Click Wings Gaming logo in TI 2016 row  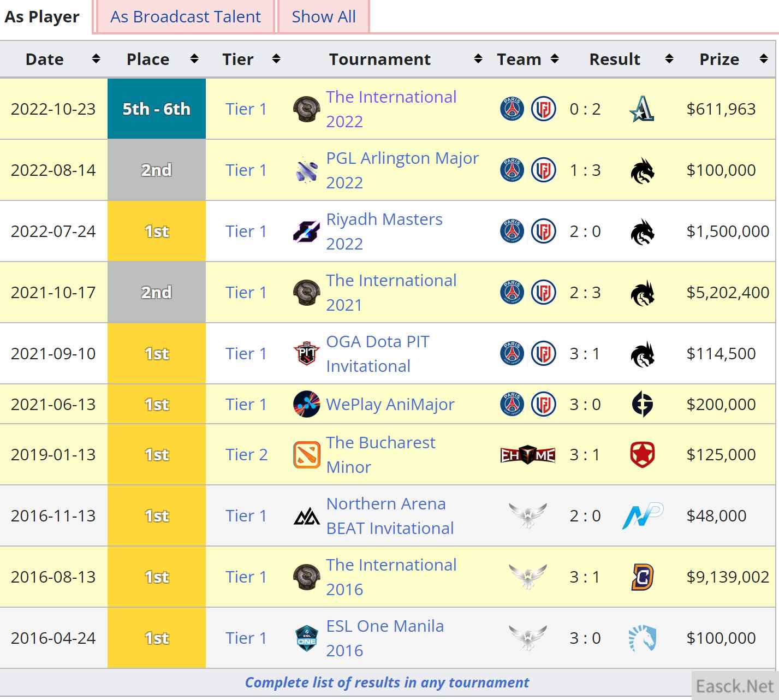coord(527,577)
